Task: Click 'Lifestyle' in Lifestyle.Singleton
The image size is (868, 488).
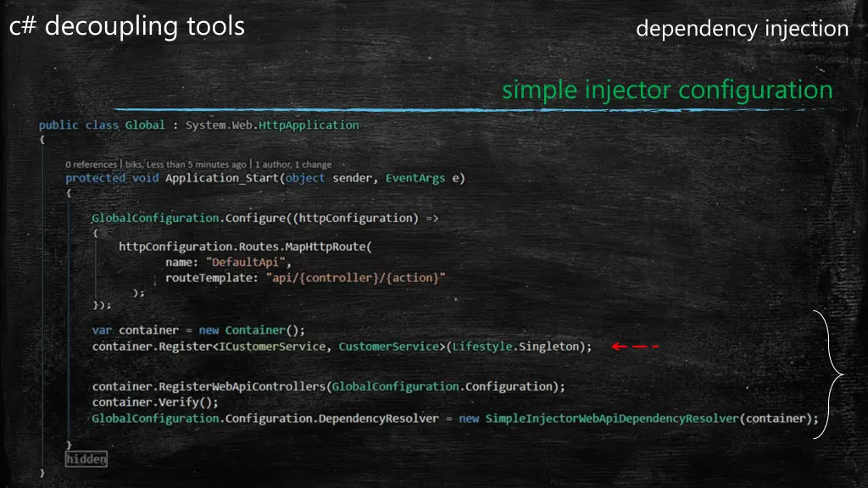Action: click(482, 347)
